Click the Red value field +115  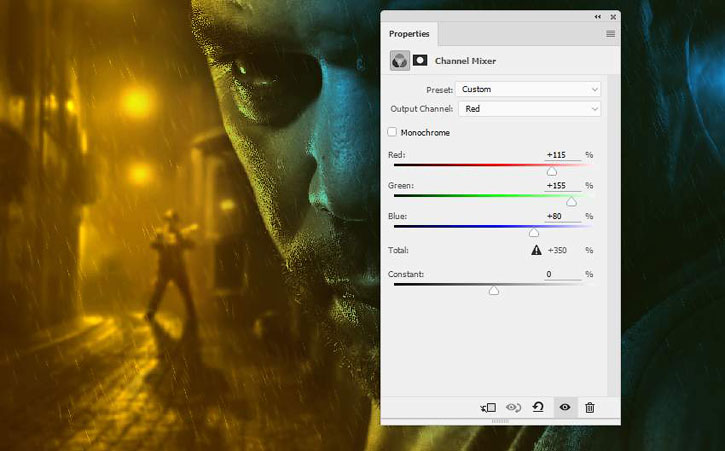coord(562,155)
